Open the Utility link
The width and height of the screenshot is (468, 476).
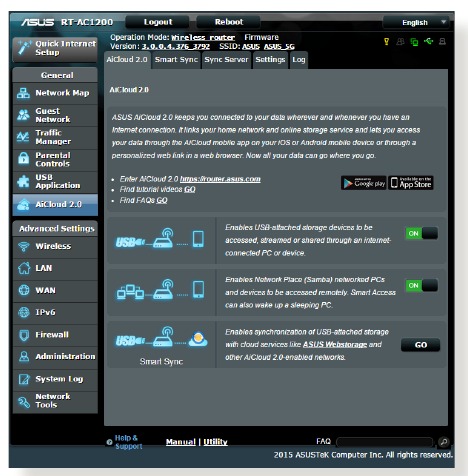(215, 442)
